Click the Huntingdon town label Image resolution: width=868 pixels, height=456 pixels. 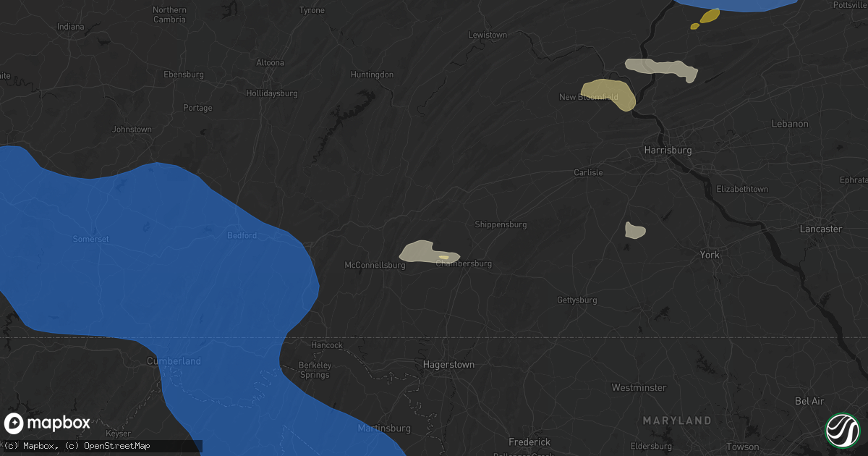coord(372,75)
